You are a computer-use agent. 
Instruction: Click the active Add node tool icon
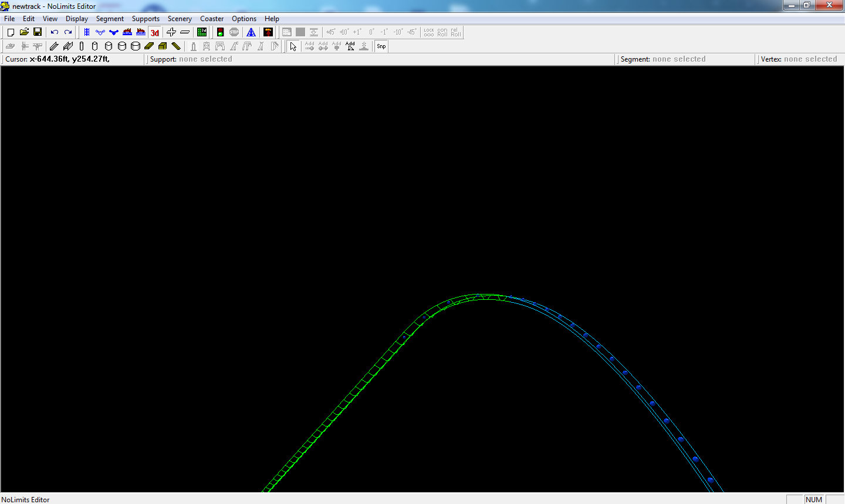[350, 46]
